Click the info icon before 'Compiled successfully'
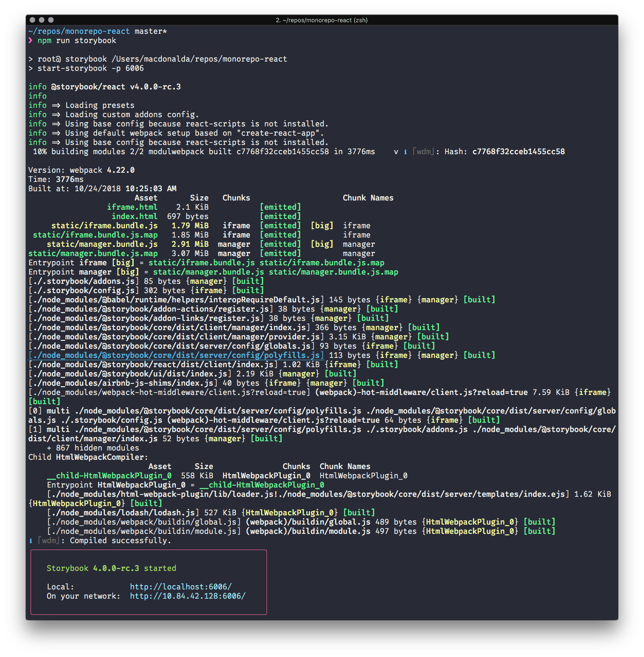The width and height of the screenshot is (644, 657). 31,540
